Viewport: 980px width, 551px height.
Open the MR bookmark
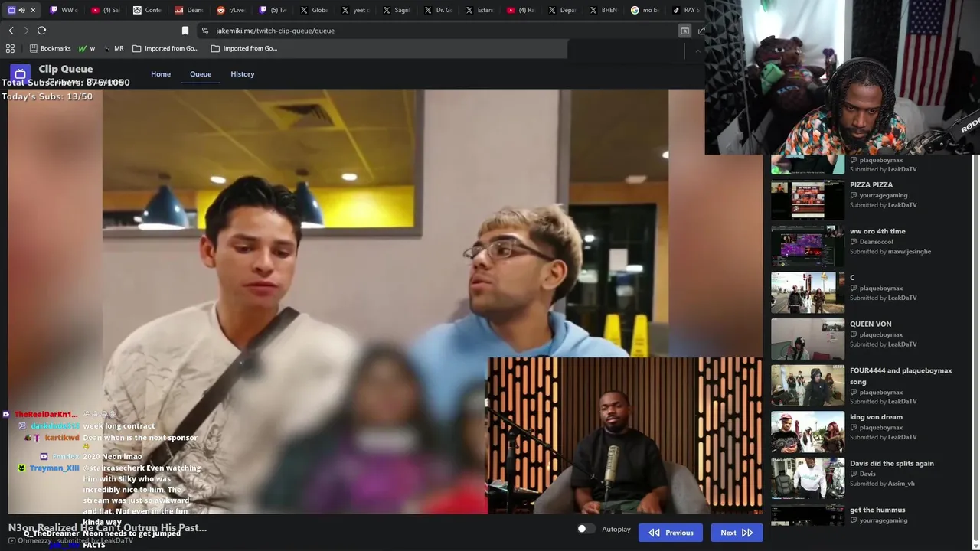pos(113,48)
